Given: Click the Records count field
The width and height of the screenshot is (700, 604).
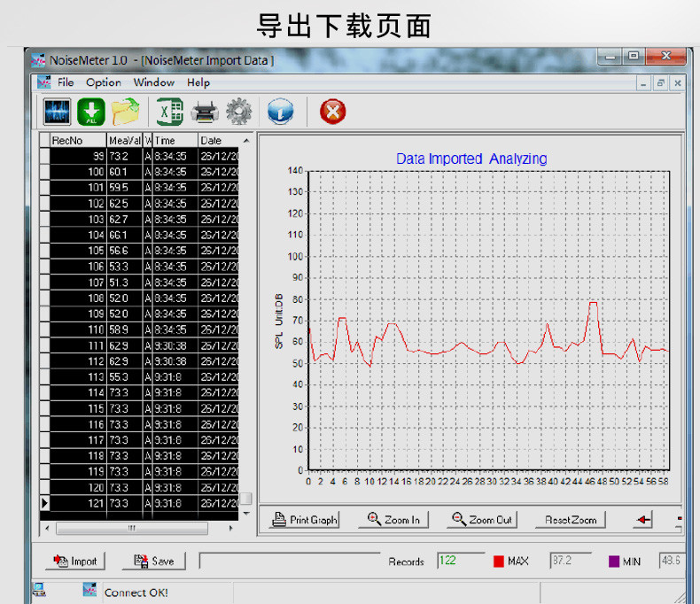Looking at the screenshot, I should click(x=461, y=561).
